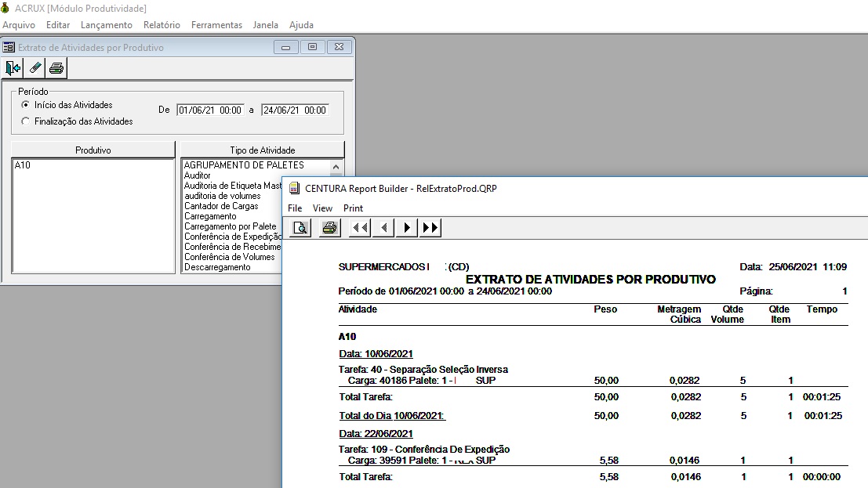
Task: Click the Peso column header in report
Action: coord(605,309)
